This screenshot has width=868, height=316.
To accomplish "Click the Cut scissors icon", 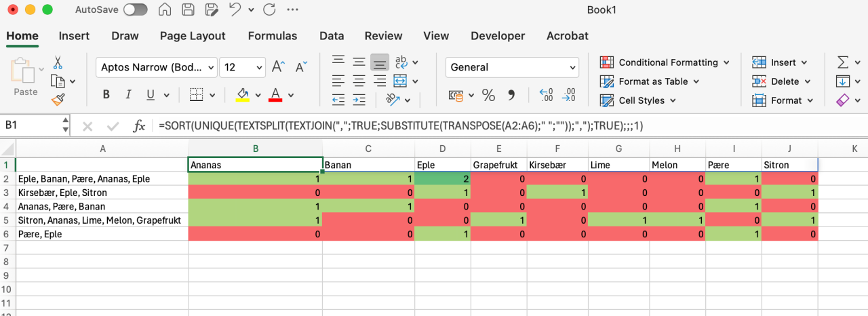I will (x=58, y=63).
